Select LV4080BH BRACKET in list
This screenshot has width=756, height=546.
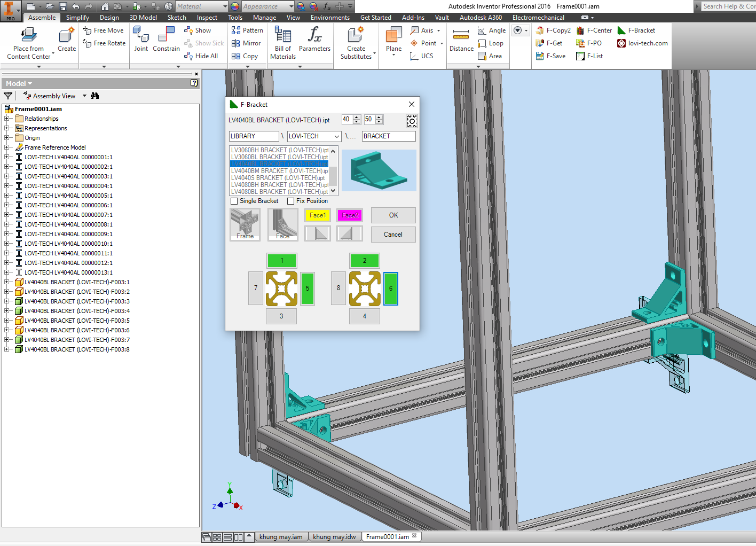[x=279, y=185]
